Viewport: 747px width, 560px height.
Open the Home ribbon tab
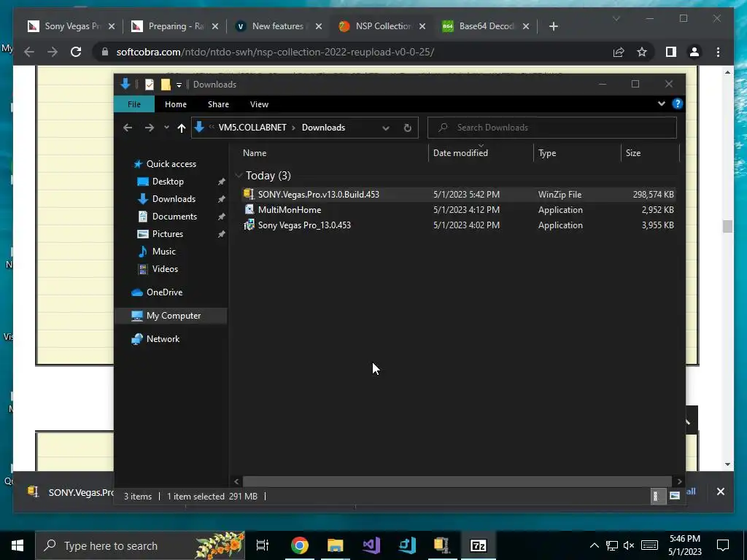[175, 104]
